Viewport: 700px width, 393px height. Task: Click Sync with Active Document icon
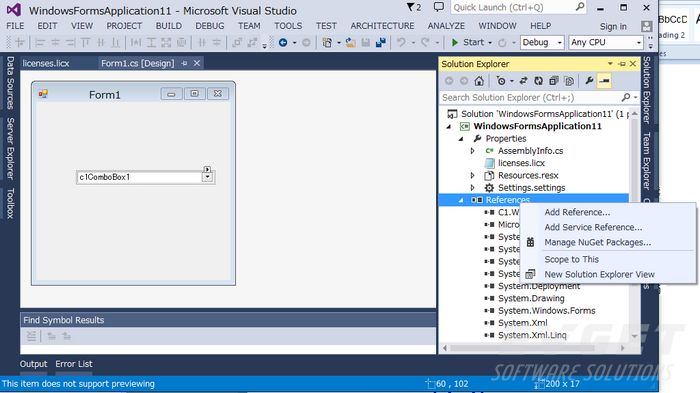pyautogui.click(x=523, y=81)
